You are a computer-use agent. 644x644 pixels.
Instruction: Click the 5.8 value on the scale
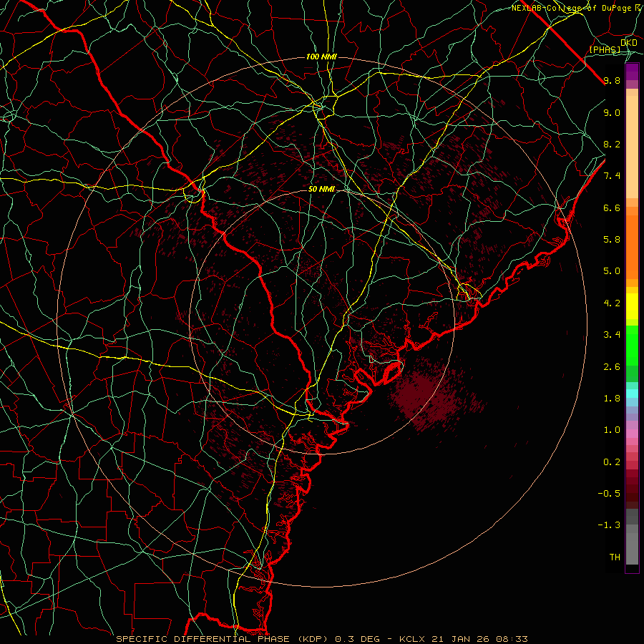[612, 240]
